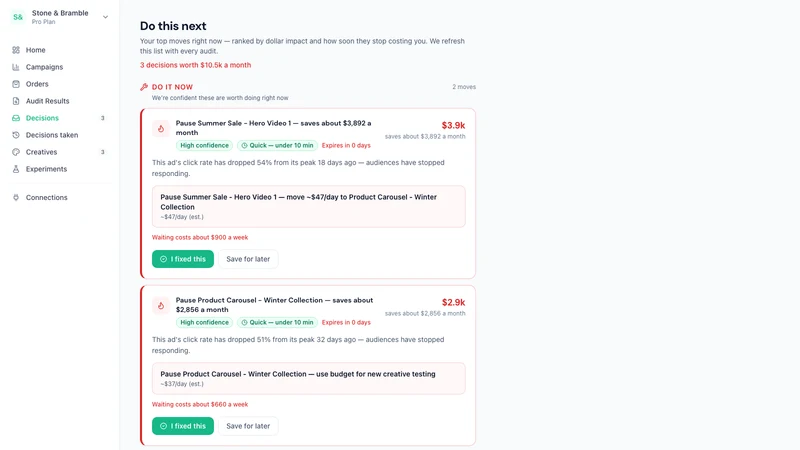Save the Product Carousel decision for later

point(248,426)
